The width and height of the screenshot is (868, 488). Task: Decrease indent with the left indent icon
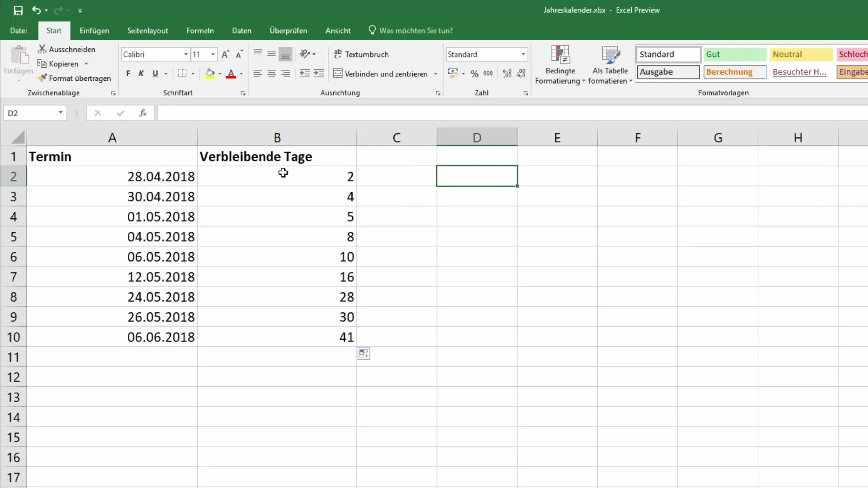pos(305,73)
